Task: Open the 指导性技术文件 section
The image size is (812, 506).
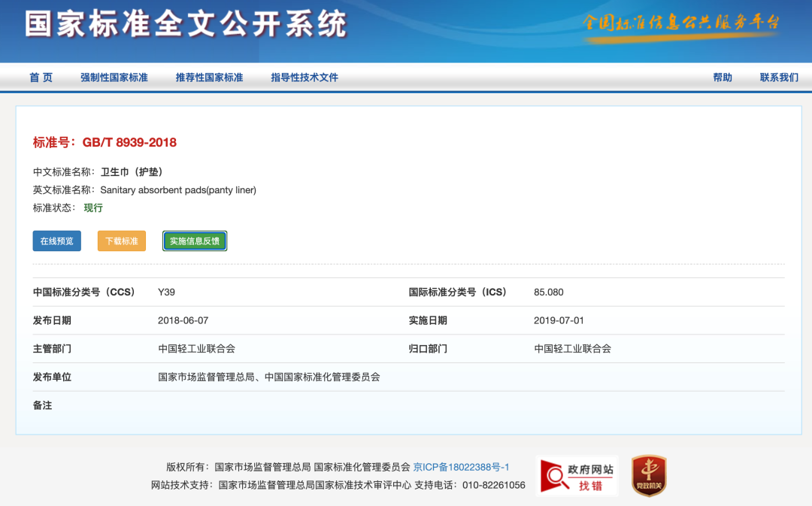Action: coord(304,77)
